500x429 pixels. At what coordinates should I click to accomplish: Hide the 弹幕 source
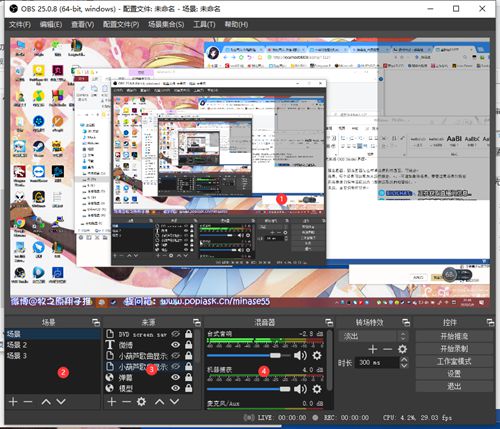[x=176, y=377]
